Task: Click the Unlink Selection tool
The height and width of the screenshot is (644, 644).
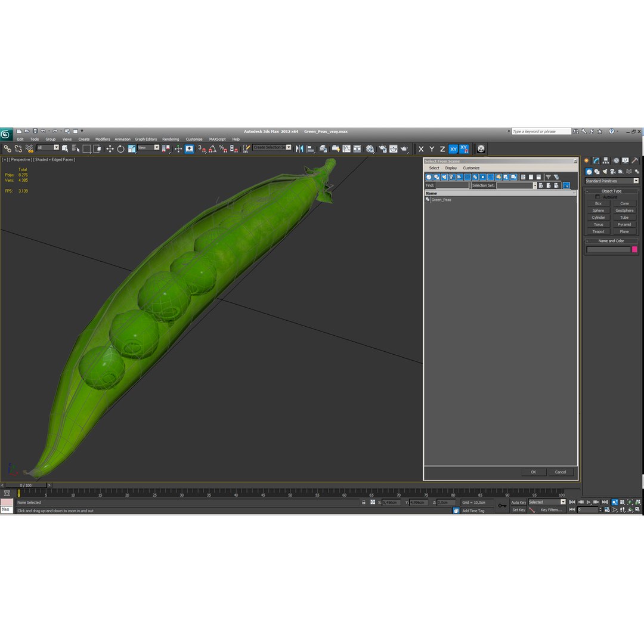Action: 18,148
